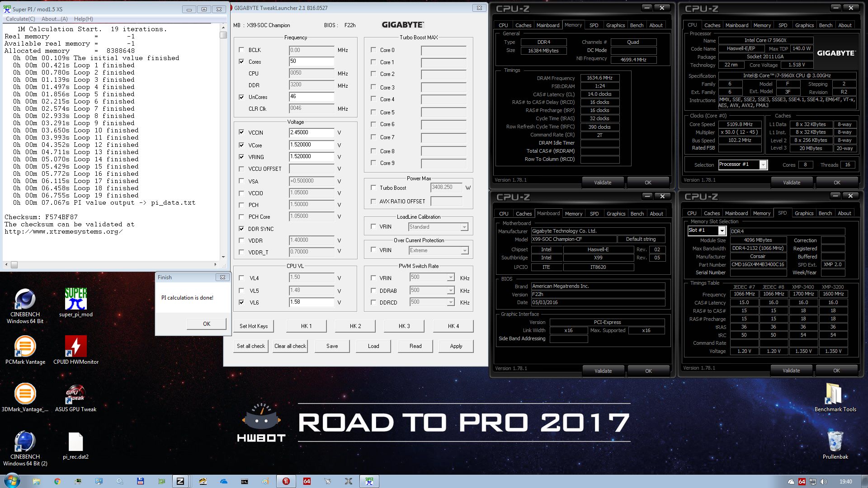The height and width of the screenshot is (488, 868).
Task: Enable the AVX RATIO OFFSET checkbox
Action: pos(373,201)
